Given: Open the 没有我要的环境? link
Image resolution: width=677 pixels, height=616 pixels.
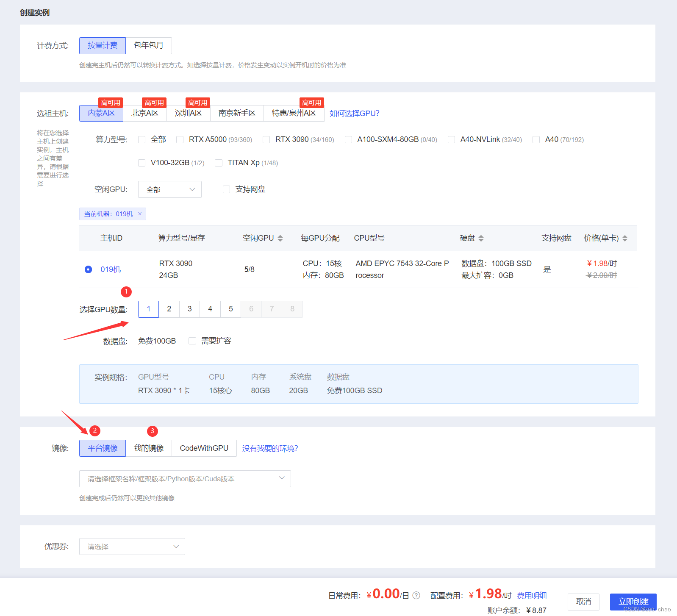Looking at the screenshot, I should coord(270,449).
